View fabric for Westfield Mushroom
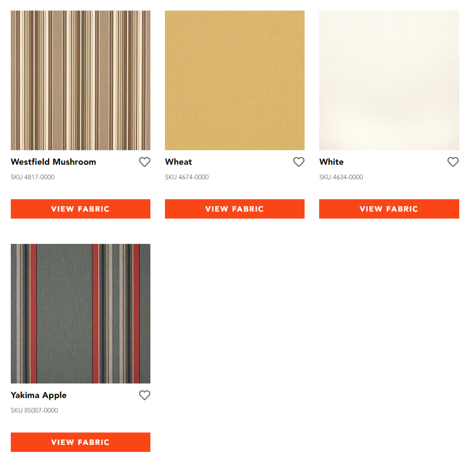The image size is (476, 468). [x=80, y=208]
